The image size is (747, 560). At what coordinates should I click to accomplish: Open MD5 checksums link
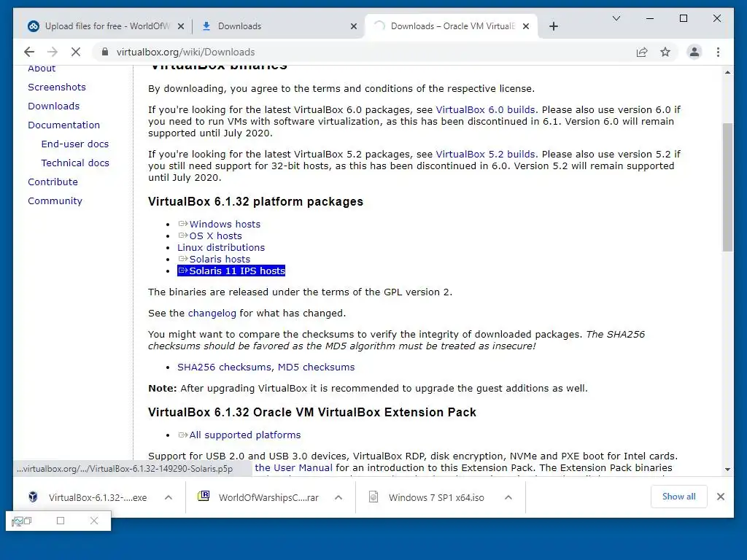(317, 367)
